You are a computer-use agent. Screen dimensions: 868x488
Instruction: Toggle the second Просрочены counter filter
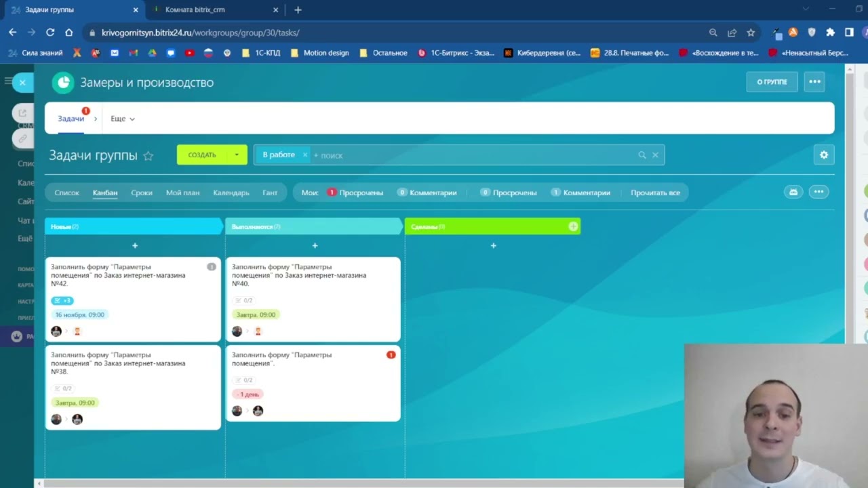pyautogui.click(x=509, y=192)
